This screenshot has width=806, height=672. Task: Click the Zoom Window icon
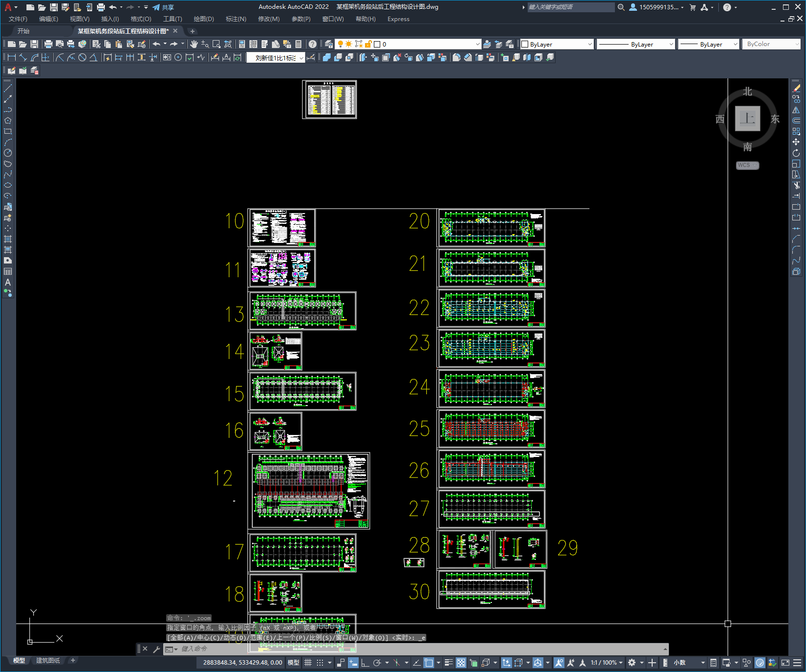point(217,44)
